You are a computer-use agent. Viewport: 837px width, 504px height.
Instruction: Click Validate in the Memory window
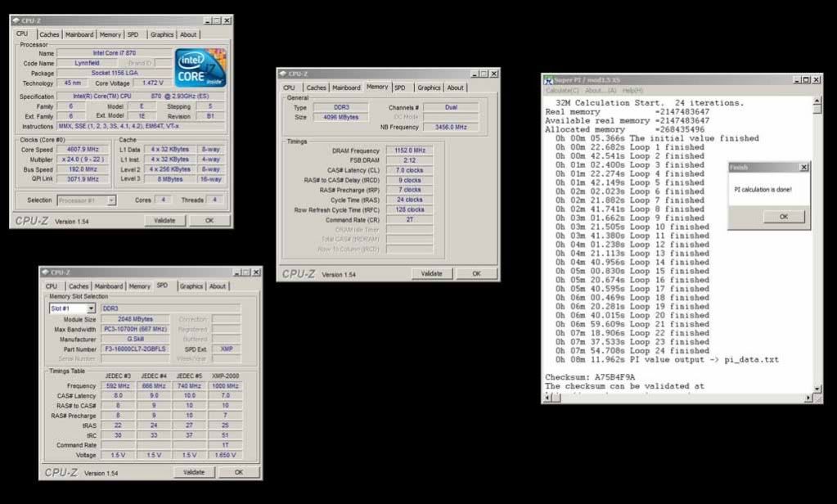click(431, 273)
